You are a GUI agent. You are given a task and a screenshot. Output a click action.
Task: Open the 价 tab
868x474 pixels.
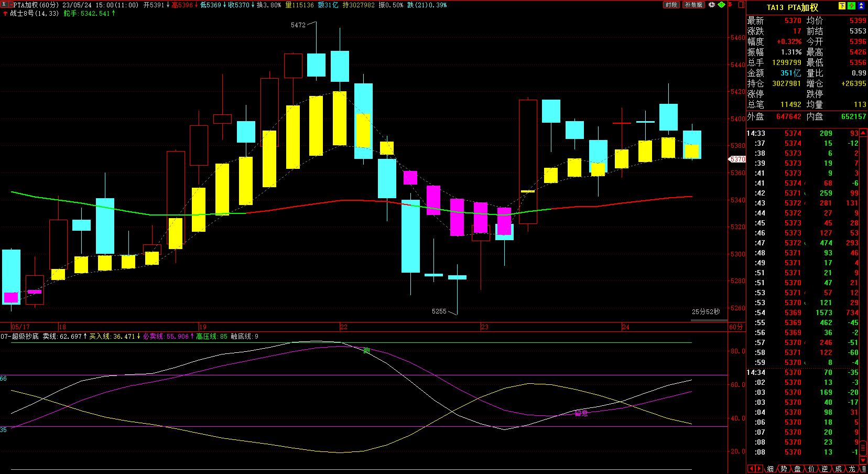pos(811,469)
